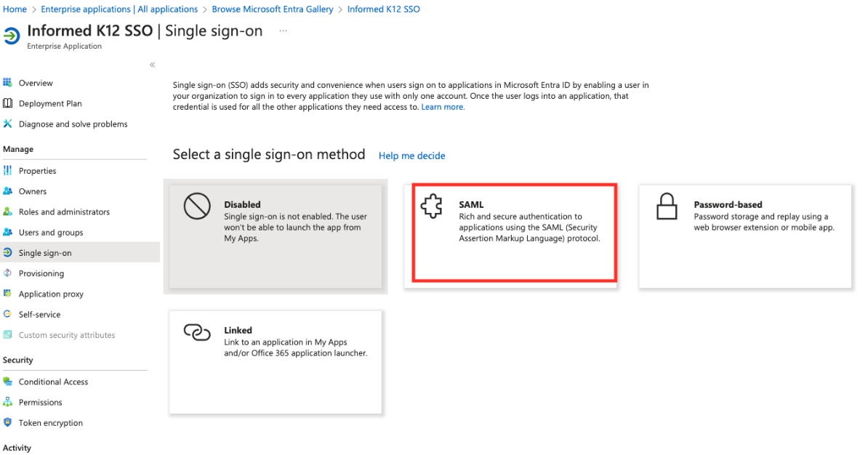Open Application proxy icon in sidebar
The height and width of the screenshot is (455, 868).
pyautogui.click(x=8, y=294)
